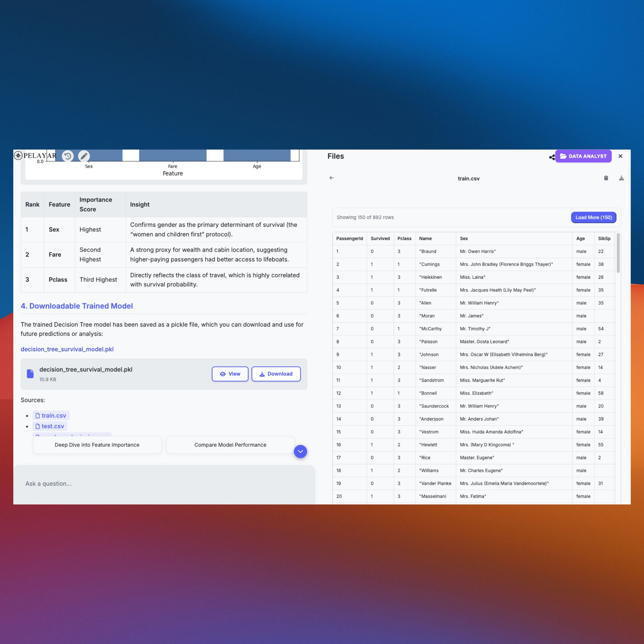Load 150 more rows of train.csv
644x644 pixels.
pos(593,217)
